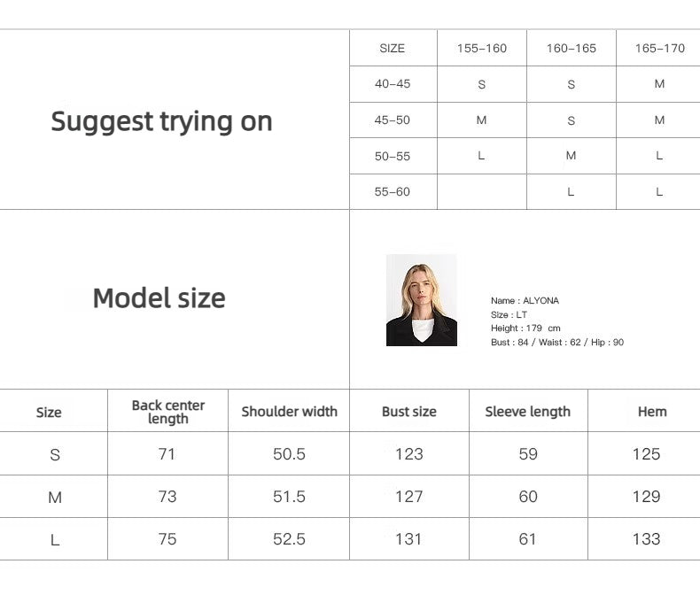Select the shoulder width value 50.5

tap(289, 454)
